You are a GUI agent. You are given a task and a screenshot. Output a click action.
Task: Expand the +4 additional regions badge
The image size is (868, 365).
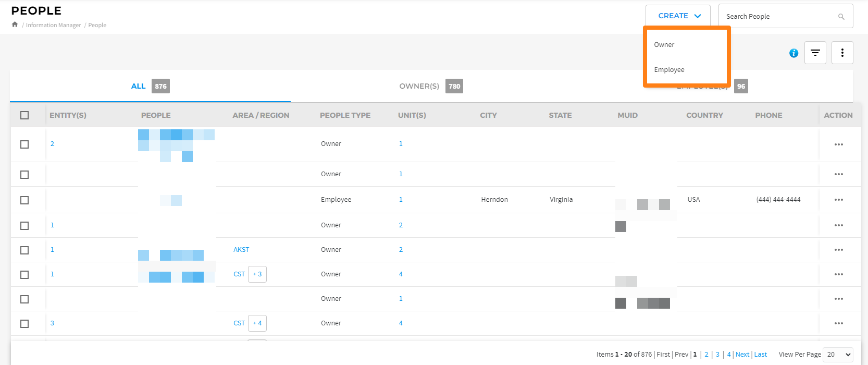tap(257, 323)
